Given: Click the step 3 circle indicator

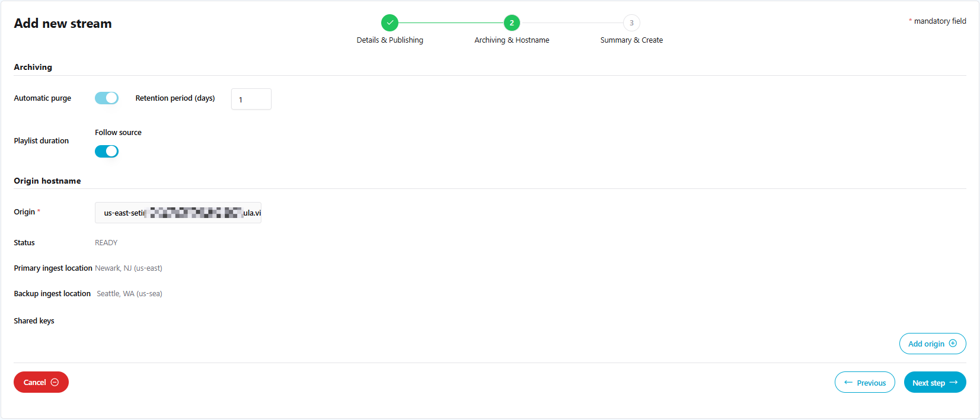Looking at the screenshot, I should 631,23.
